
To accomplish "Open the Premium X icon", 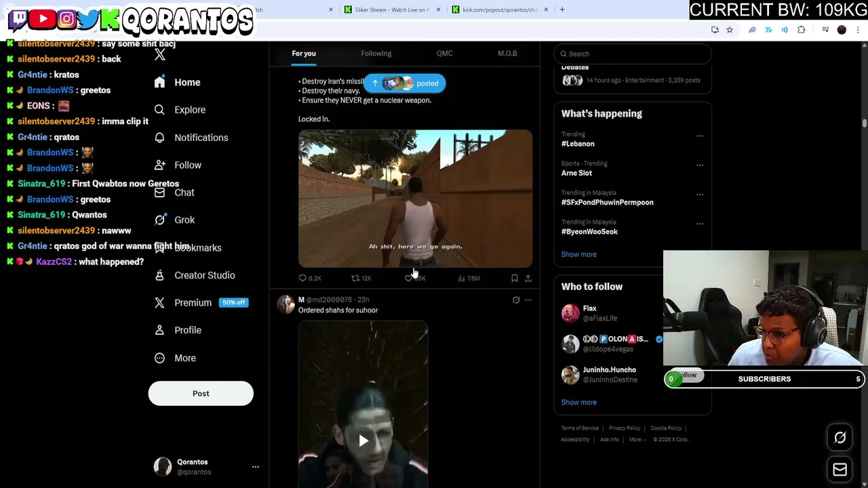I will tap(159, 302).
